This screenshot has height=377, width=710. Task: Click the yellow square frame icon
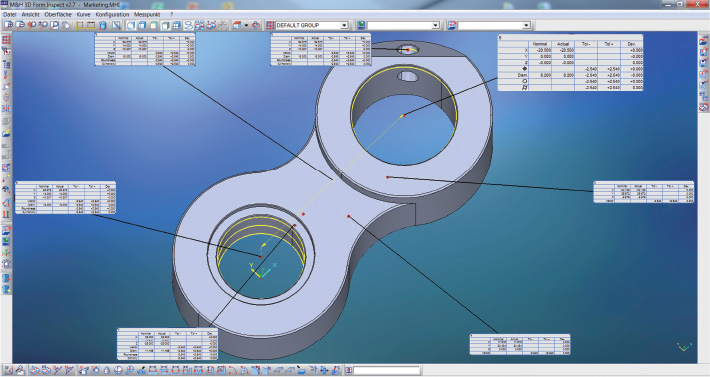click(79, 25)
